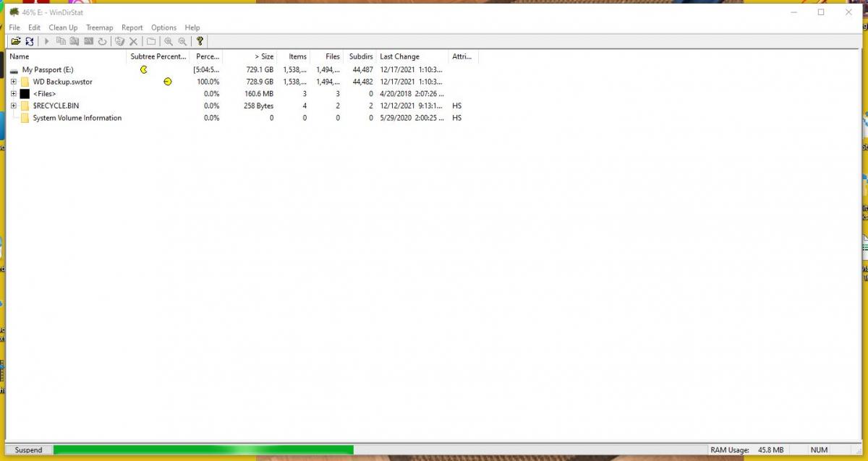
Task: Expand the $RECYCLE.BIN node
Action: (13, 105)
